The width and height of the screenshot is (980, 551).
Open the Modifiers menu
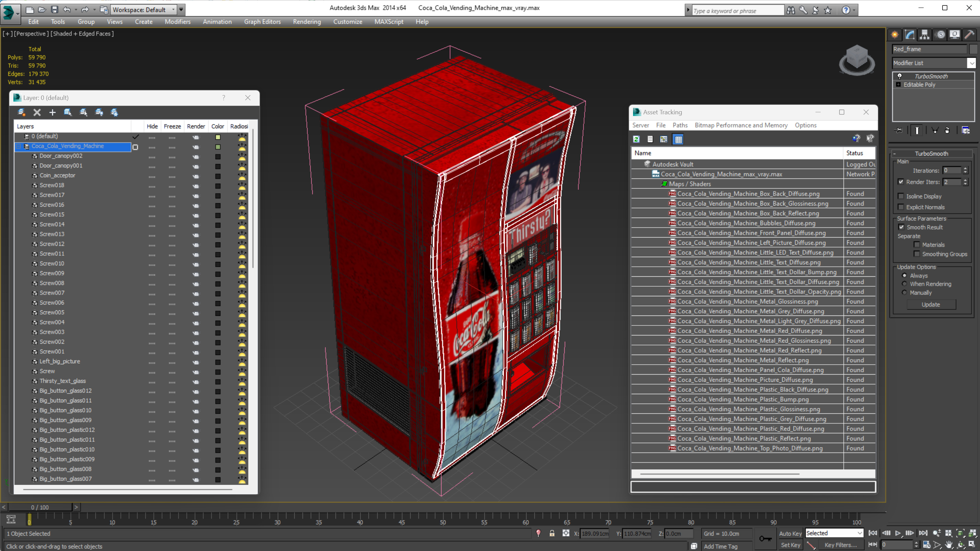pyautogui.click(x=178, y=22)
